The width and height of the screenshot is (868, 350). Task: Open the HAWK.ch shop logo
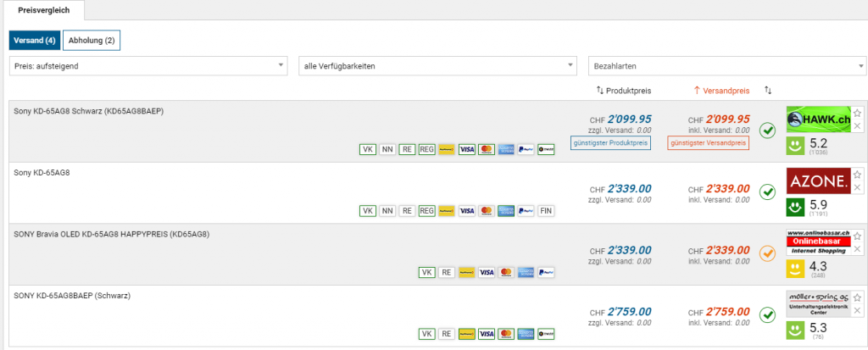point(818,119)
